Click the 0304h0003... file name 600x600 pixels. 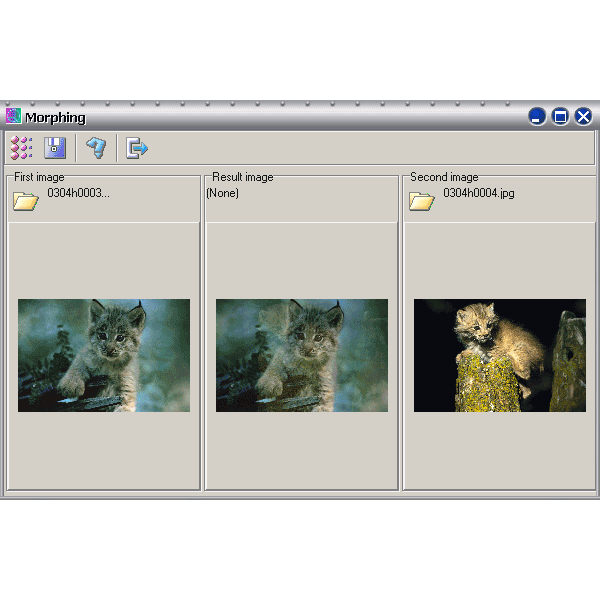pos(78,193)
